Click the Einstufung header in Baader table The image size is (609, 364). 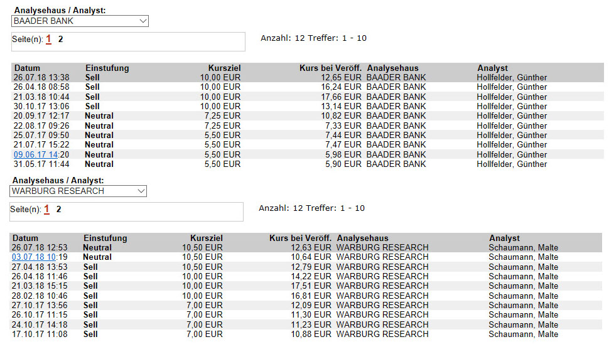click(107, 68)
